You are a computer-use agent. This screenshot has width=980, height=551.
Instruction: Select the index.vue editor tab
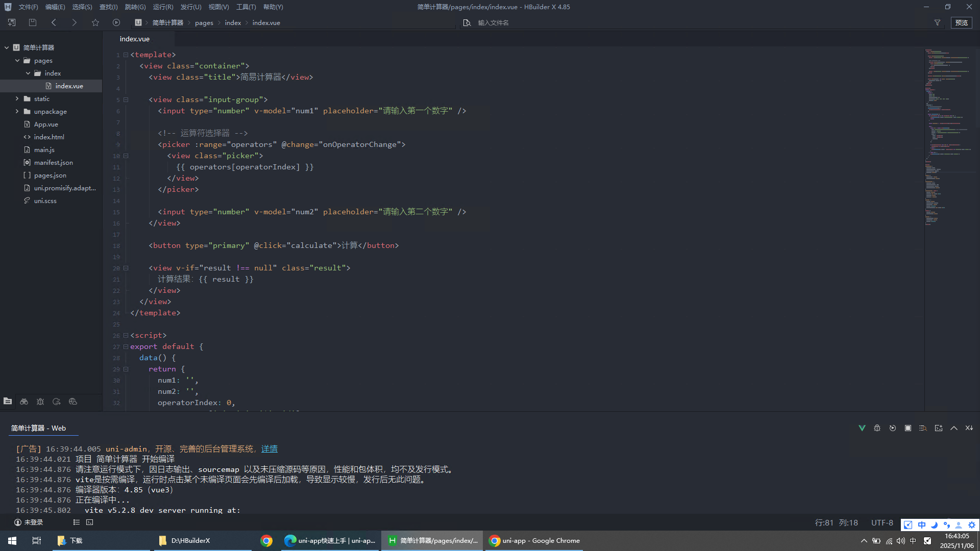pos(135,39)
